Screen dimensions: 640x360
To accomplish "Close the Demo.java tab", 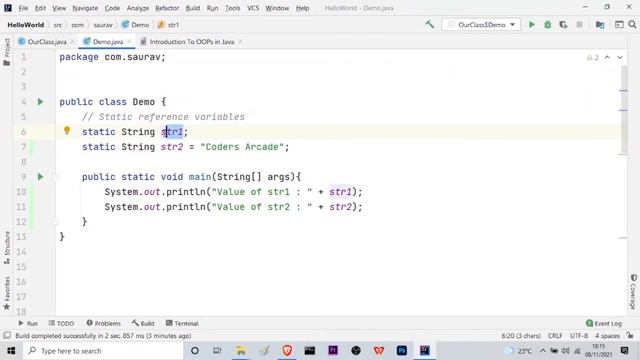I will (x=129, y=42).
